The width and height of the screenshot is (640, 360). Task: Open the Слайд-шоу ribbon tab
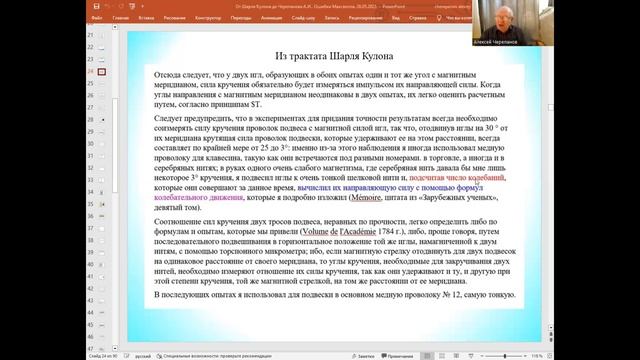coord(303,18)
